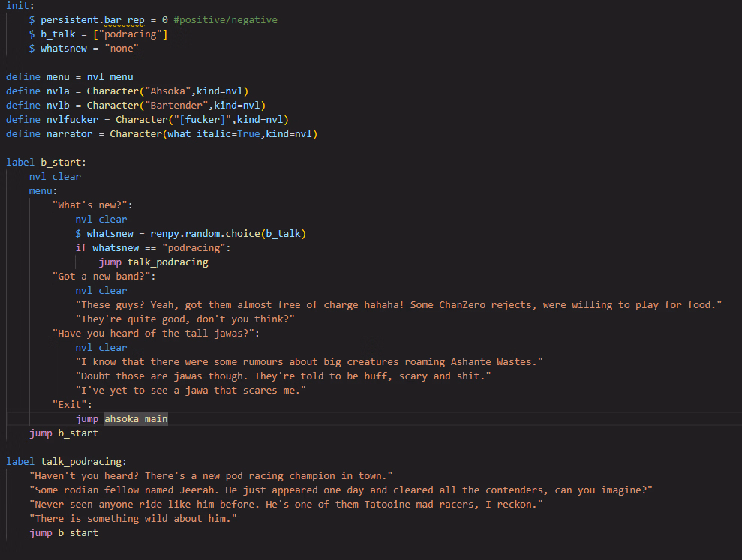Click the 'if whatsnew == "podracing":' line
Screen dimensions: 742x560
[x=153, y=247]
